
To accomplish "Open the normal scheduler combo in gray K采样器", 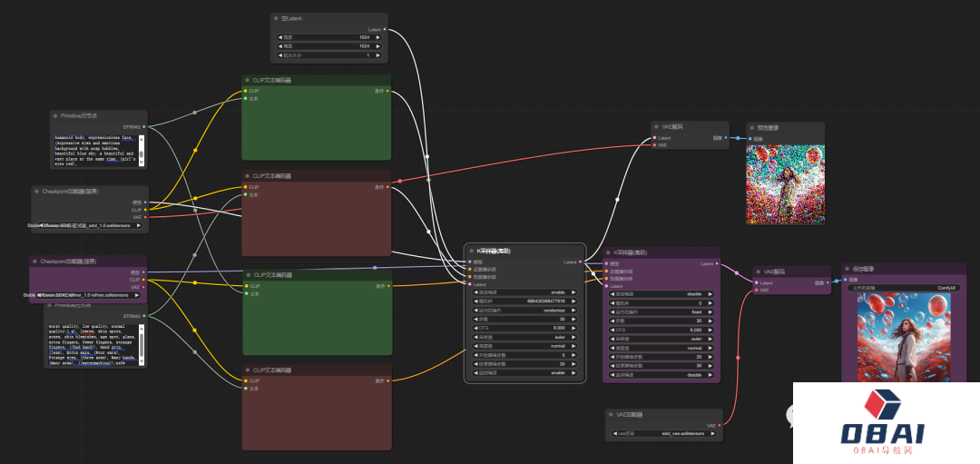I will point(524,346).
